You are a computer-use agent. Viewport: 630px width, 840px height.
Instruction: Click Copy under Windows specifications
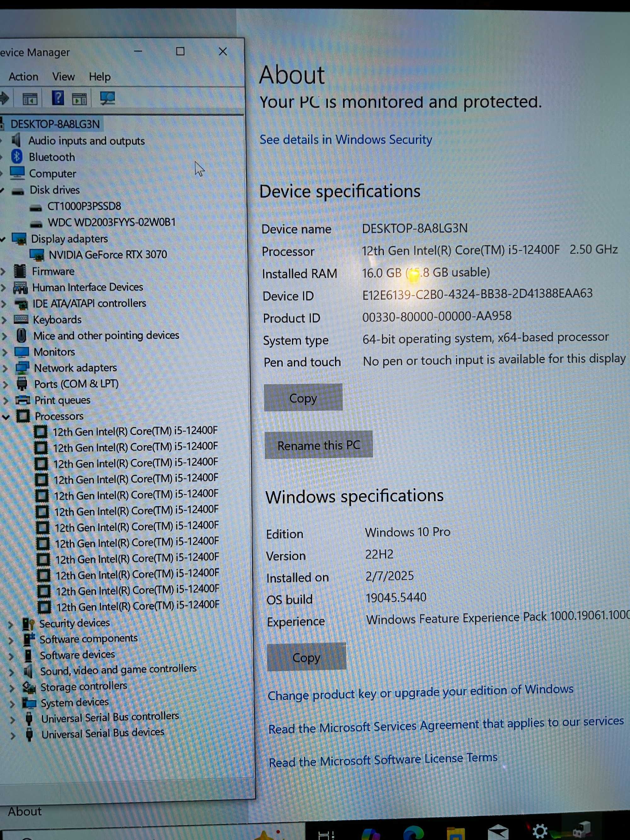point(306,657)
